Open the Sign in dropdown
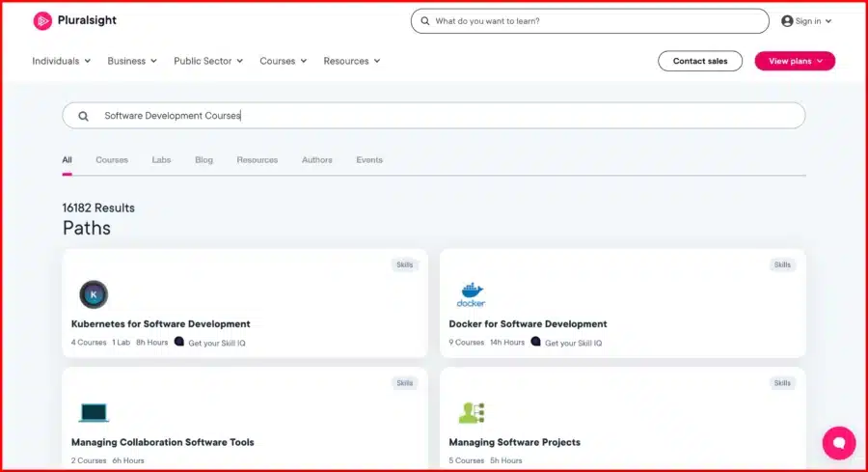868x472 pixels. coord(806,21)
